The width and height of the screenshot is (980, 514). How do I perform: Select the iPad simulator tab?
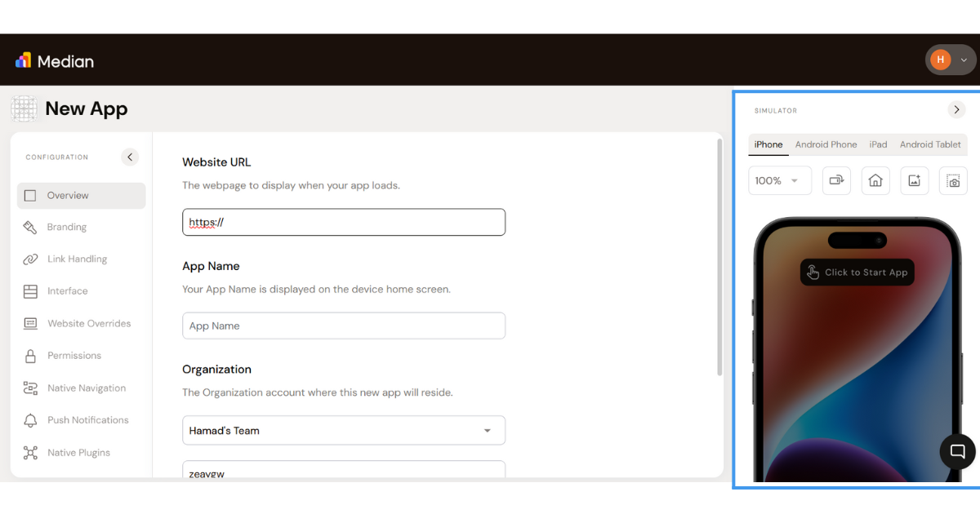pos(878,144)
